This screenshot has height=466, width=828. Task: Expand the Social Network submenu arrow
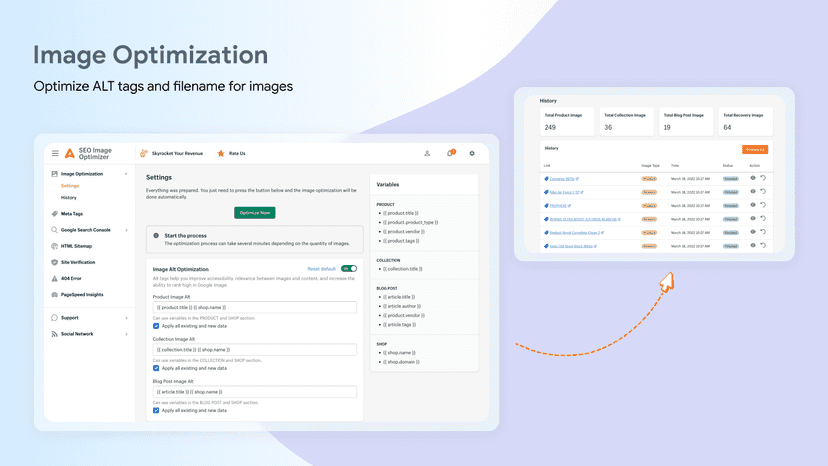pos(126,334)
